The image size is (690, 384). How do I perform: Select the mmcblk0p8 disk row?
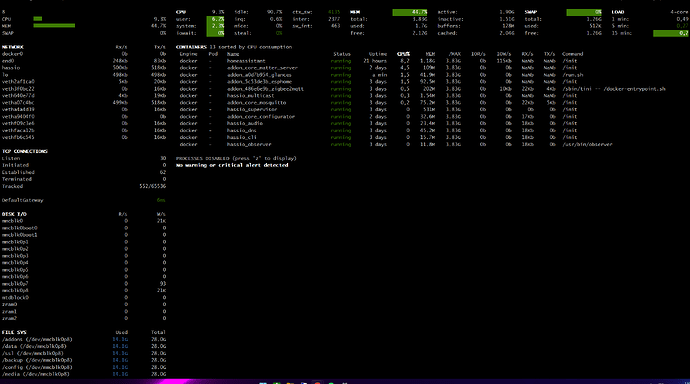tap(84, 291)
